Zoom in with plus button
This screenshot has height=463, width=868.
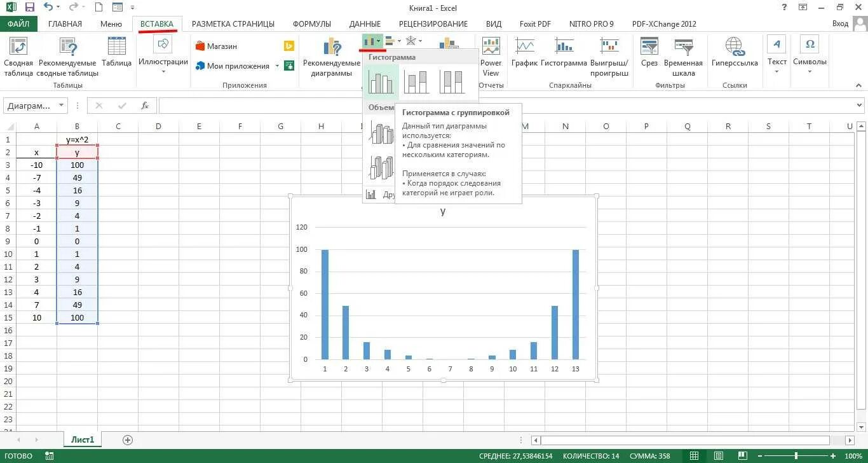click(x=834, y=456)
